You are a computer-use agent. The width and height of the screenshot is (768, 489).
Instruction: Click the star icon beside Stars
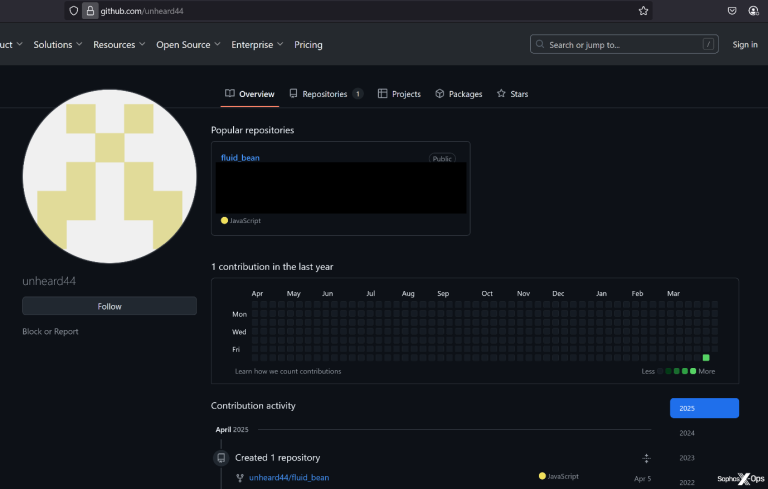coord(501,93)
